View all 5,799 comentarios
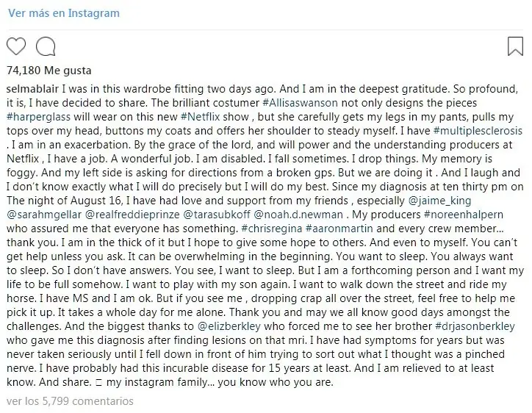Viewport: 532px width, 413px height. pos(70,401)
